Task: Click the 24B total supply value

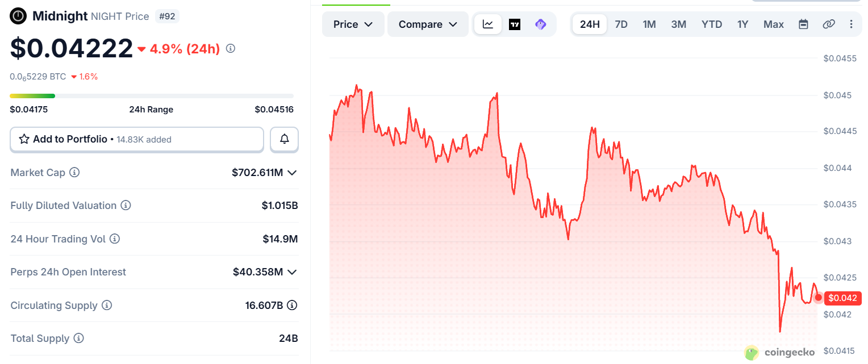Action: pyautogui.click(x=289, y=338)
